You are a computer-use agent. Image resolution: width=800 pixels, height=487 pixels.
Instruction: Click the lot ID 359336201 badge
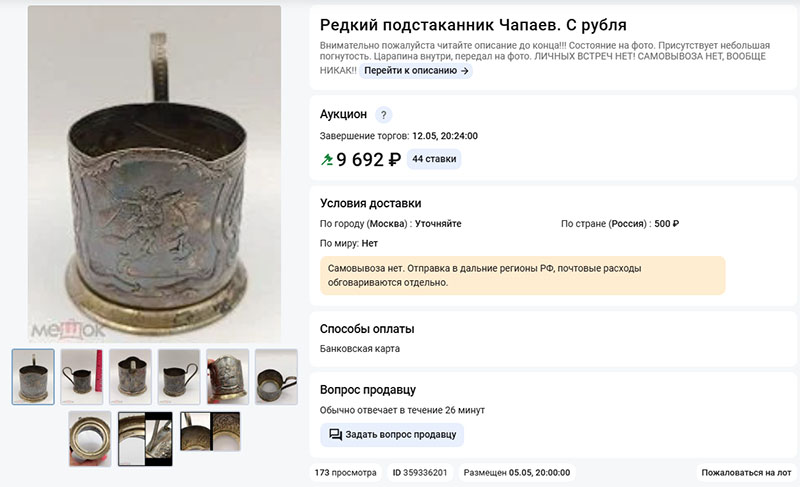420,473
